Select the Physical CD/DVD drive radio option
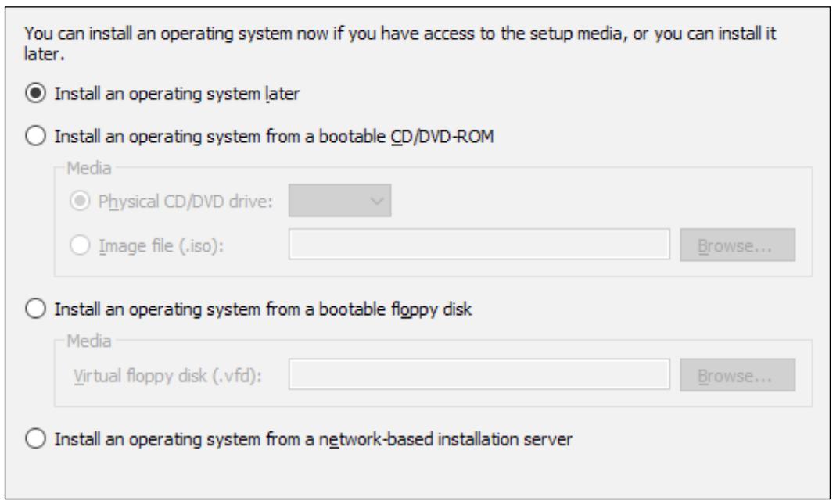The image size is (840, 504). [80, 201]
